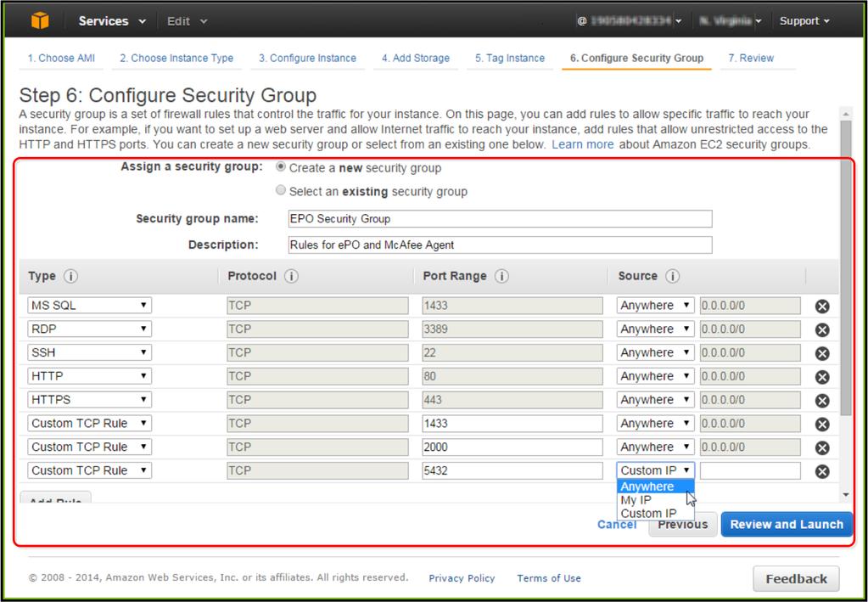Click the port range field containing 5432
868x602 pixels.
pyautogui.click(x=512, y=470)
